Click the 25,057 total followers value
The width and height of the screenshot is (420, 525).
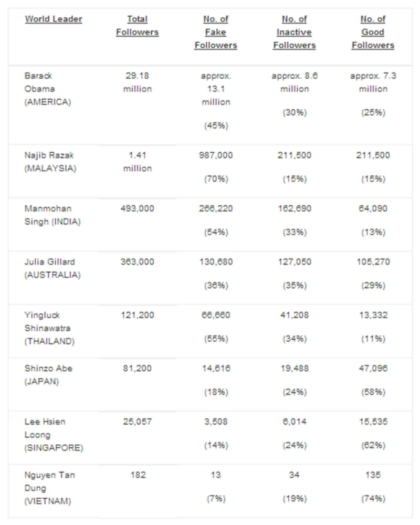point(137,422)
